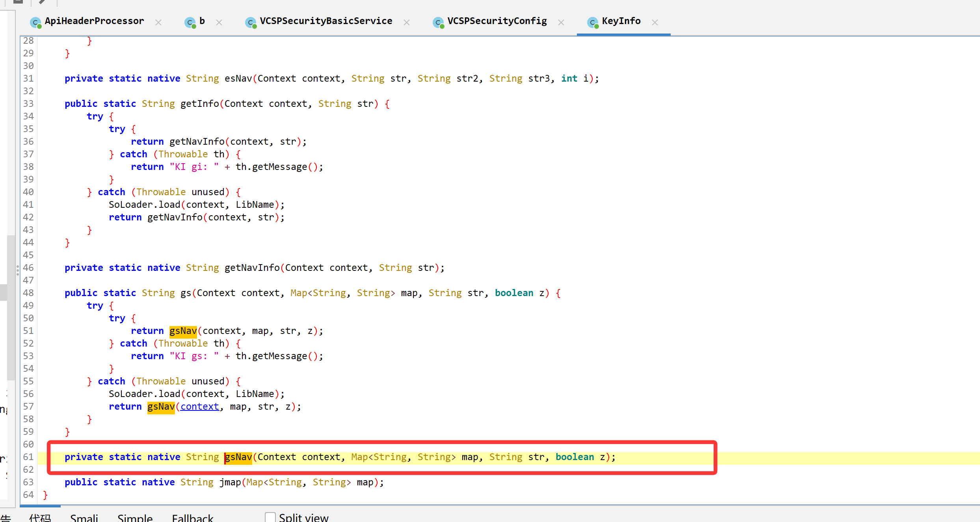This screenshot has height=522, width=980.
Task: Click highlighted gsNav call on line 51
Action: click(183, 331)
